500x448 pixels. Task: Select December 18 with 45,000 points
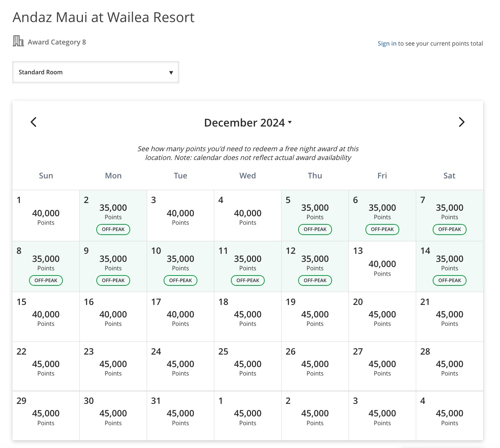[247, 316]
